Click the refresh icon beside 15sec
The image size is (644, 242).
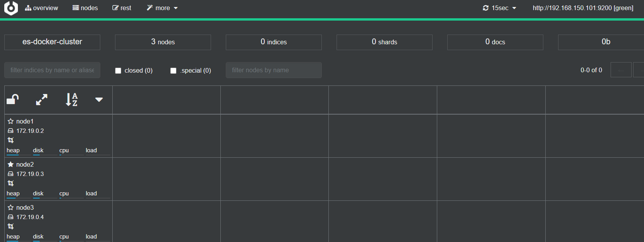[485, 8]
